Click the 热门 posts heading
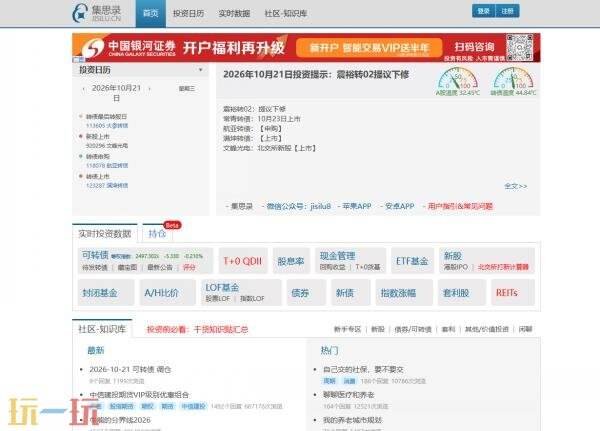Viewport: 600px width, 431px height. [329, 350]
